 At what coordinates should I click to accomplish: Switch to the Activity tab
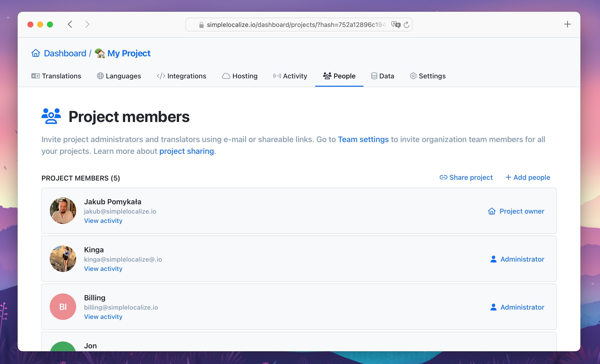click(x=290, y=76)
